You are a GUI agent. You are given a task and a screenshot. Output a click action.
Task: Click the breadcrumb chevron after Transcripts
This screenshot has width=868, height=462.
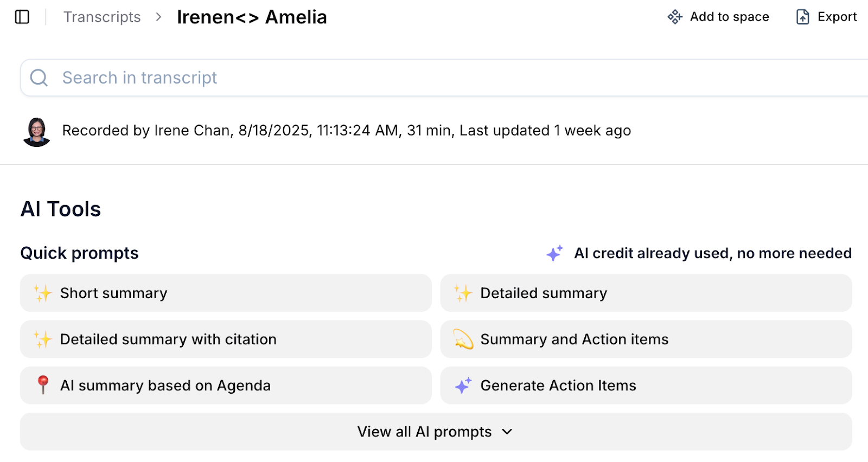click(x=158, y=17)
